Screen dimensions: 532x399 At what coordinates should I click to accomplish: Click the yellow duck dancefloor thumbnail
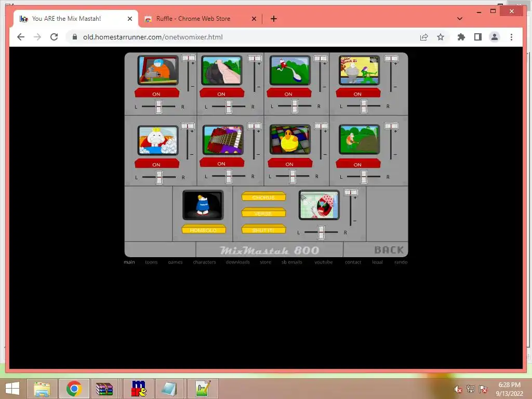pos(290,139)
